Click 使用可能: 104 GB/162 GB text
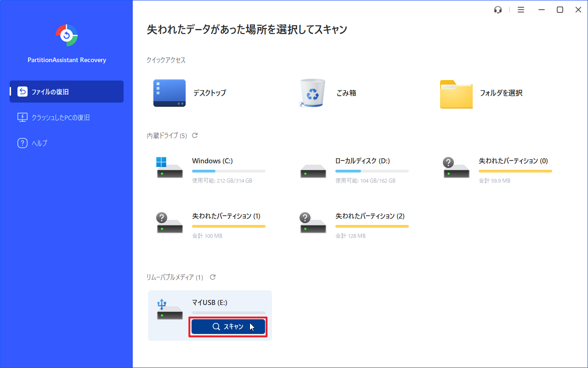 (365, 181)
